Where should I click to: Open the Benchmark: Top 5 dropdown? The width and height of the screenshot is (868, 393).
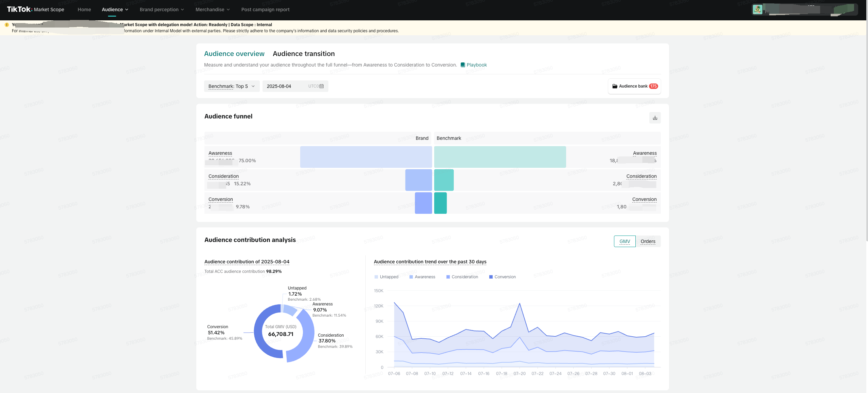232,86
